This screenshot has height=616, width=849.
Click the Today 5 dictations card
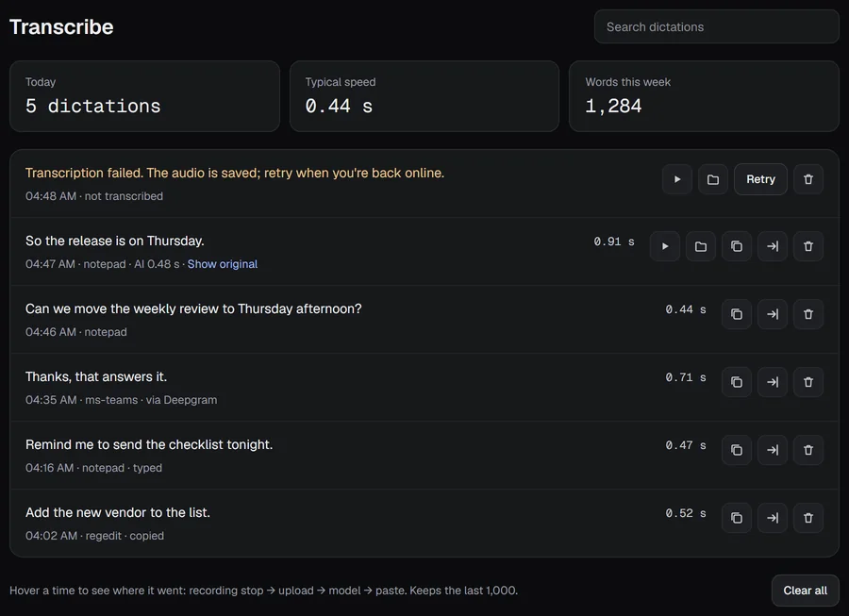tap(144, 96)
